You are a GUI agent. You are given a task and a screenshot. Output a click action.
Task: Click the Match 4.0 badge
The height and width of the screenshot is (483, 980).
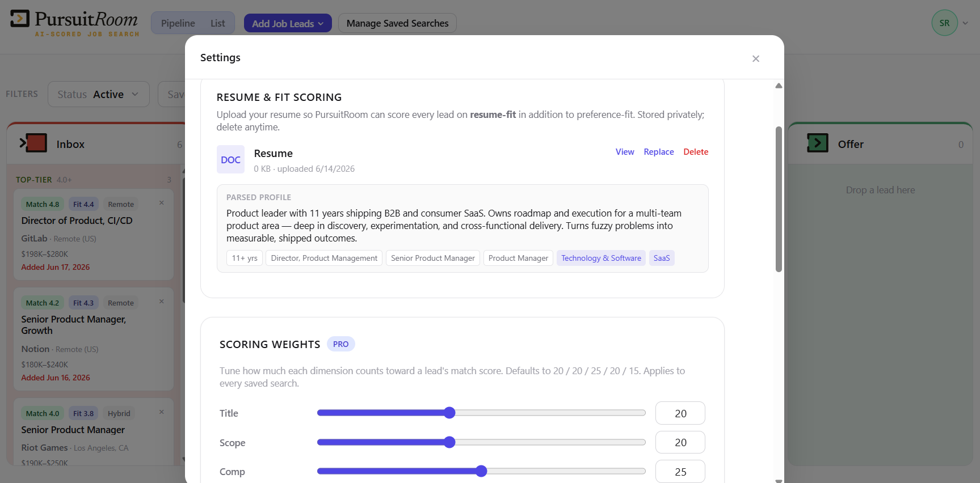[43, 413]
